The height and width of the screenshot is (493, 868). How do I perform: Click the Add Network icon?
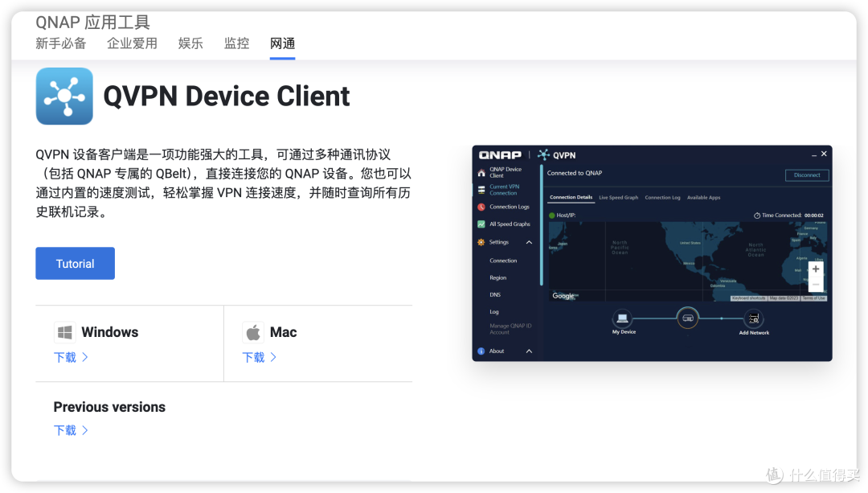[754, 318]
